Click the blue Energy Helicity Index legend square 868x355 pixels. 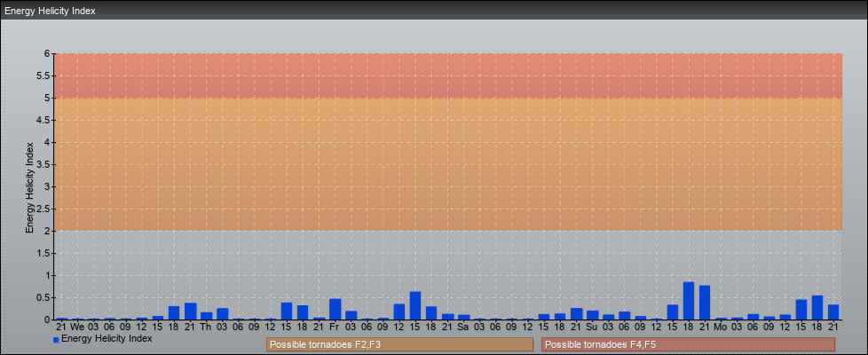coord(56,340)
